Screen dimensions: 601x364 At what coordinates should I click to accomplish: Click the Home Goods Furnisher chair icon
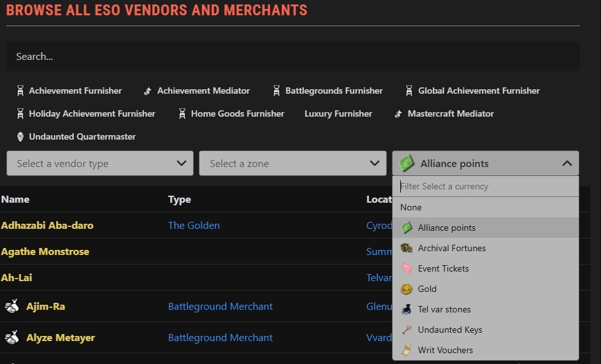pos(182,114)
